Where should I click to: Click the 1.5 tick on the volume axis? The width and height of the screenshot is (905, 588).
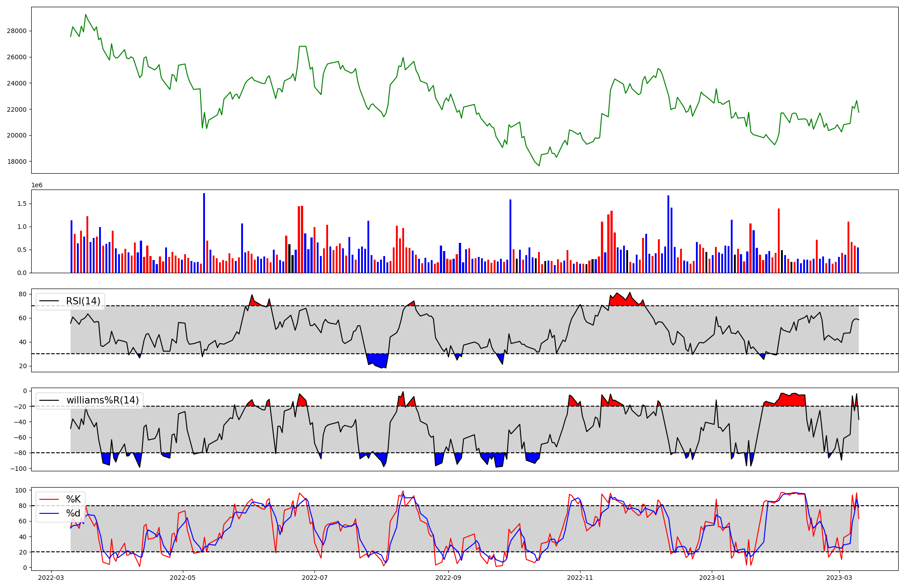click(x=23, y=204)
